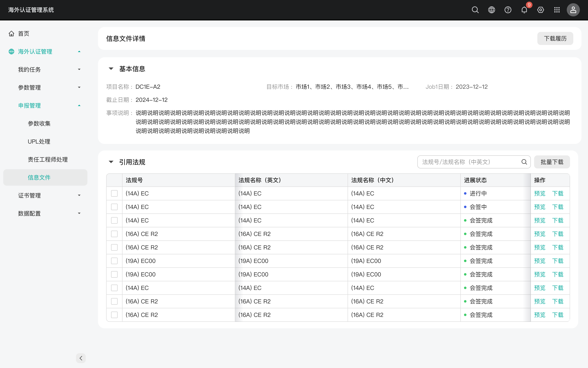Screen dimensions: 588x368
Task: Collapse the 引用法规 section triangle
Action: point(111,162)
